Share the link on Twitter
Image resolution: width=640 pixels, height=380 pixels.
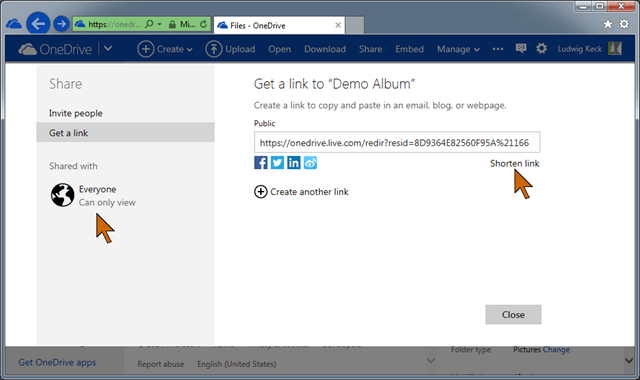(x=277, y=162)
